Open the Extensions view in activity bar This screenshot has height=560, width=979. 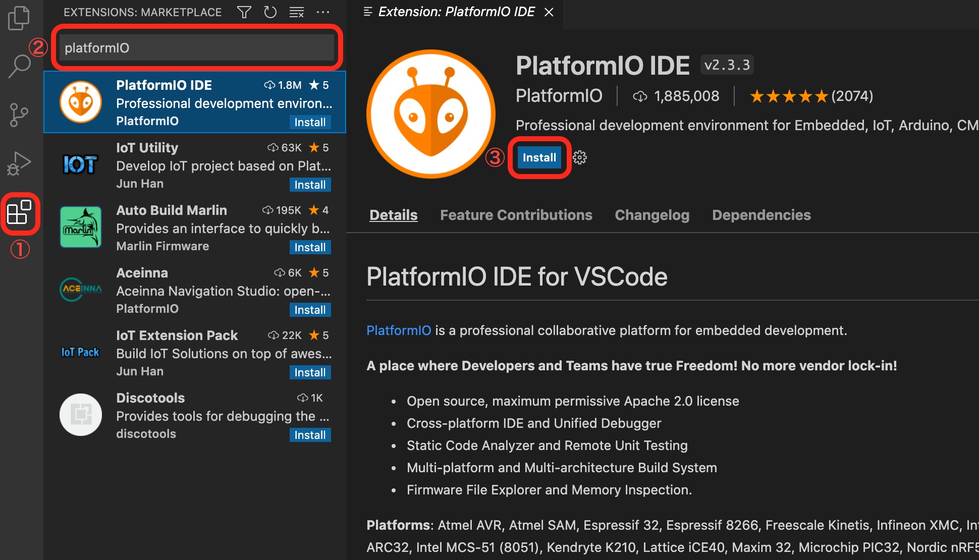click(20, 214)
